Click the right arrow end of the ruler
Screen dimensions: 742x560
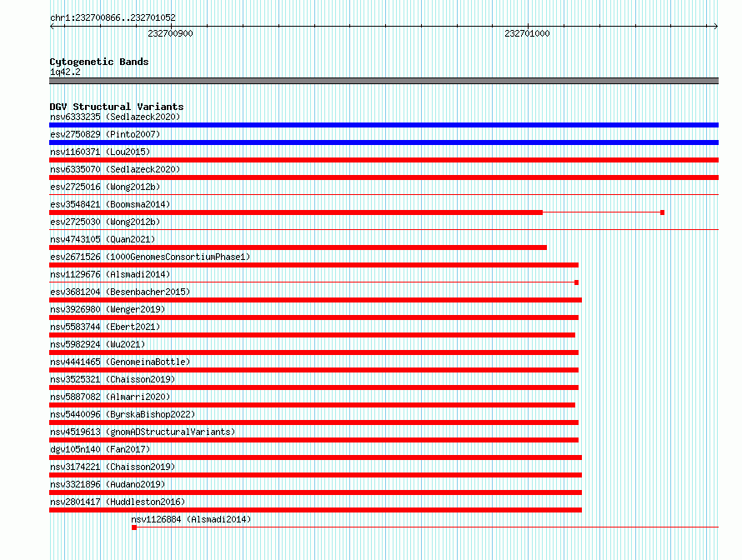pyautogui.click(x=716, y=27)
